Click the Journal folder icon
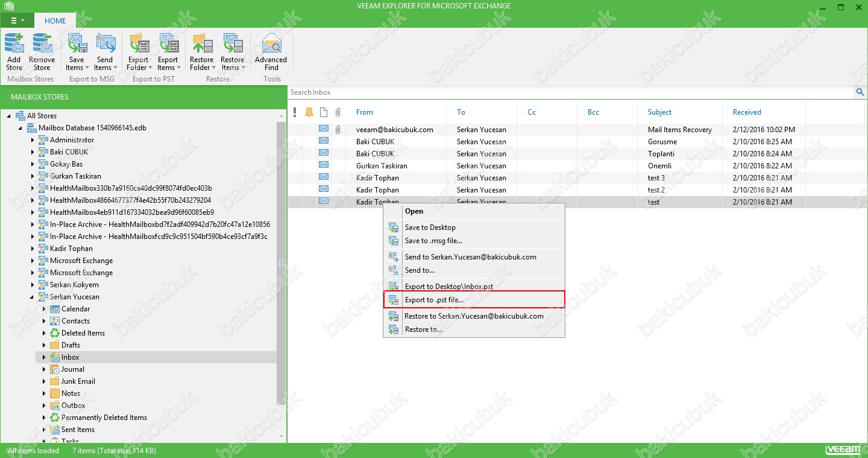Screen dimensions: 868x458 [55, 369]
